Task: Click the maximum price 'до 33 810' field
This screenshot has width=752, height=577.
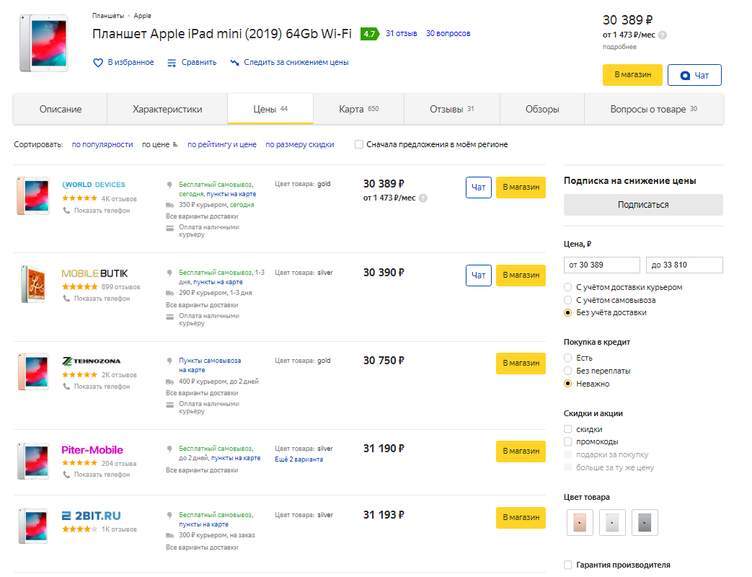Action: [684, 265]
